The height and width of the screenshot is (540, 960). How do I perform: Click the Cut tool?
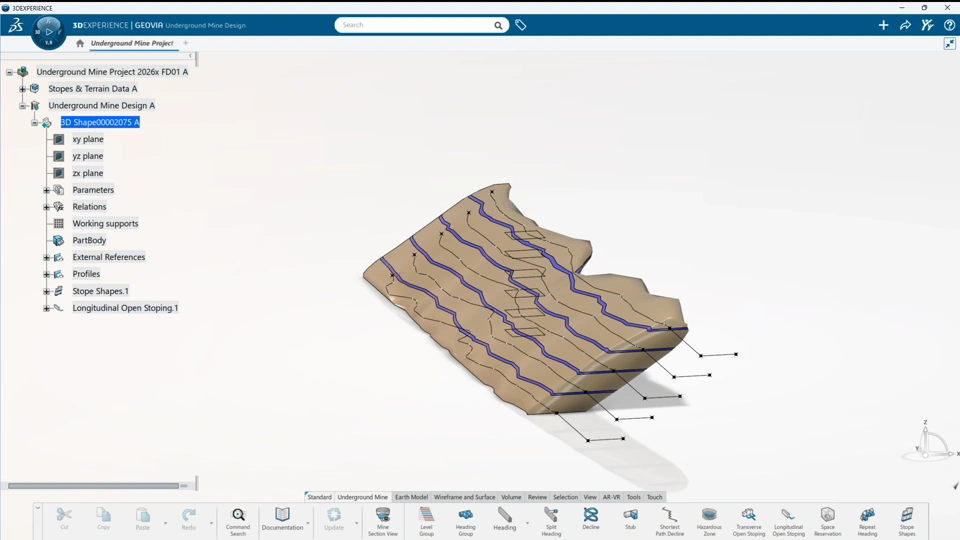(64, 519)
